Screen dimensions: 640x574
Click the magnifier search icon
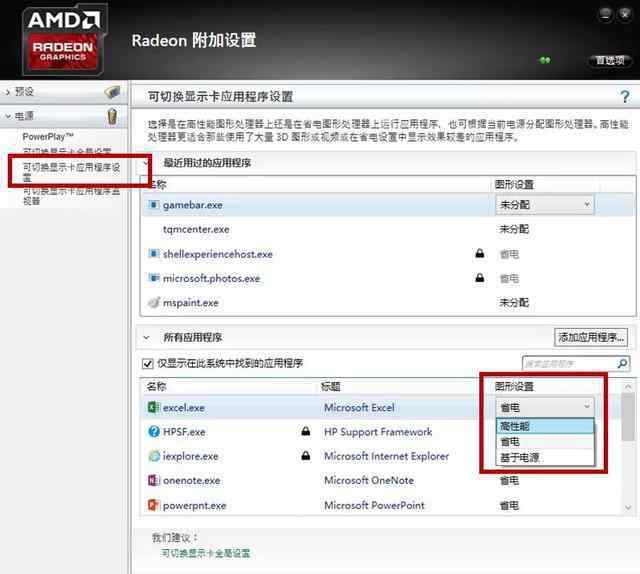tap(622, 363)
